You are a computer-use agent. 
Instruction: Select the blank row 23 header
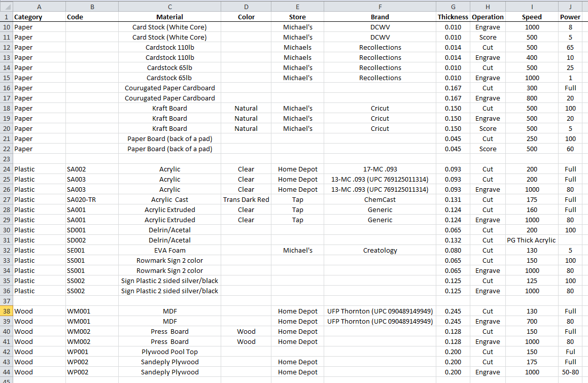coord(7,159)
